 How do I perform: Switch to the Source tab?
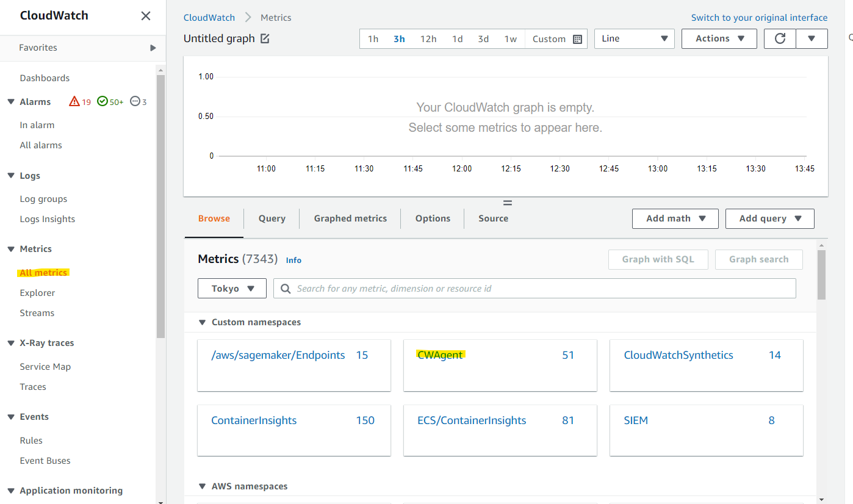click(x=494, y=218)
